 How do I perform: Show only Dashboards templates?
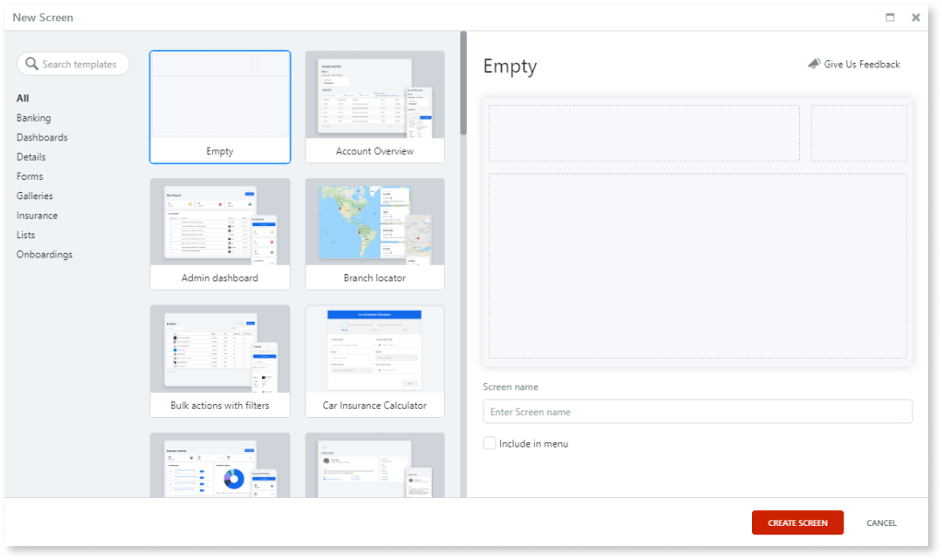coord(41,137)
